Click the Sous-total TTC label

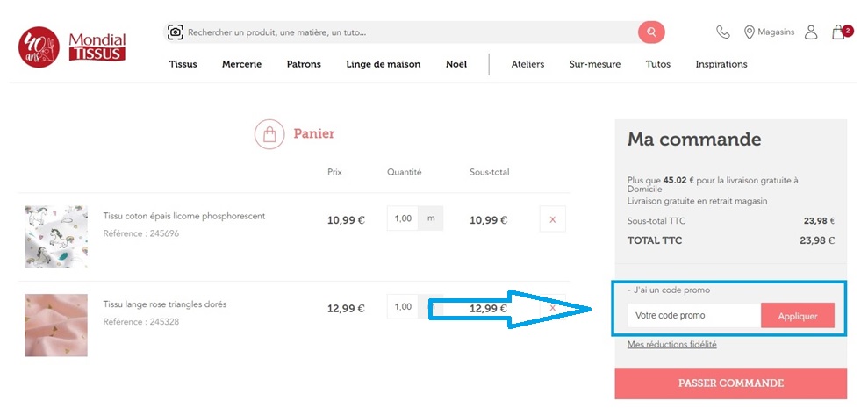pyautogui.click(x=656, y=221)
